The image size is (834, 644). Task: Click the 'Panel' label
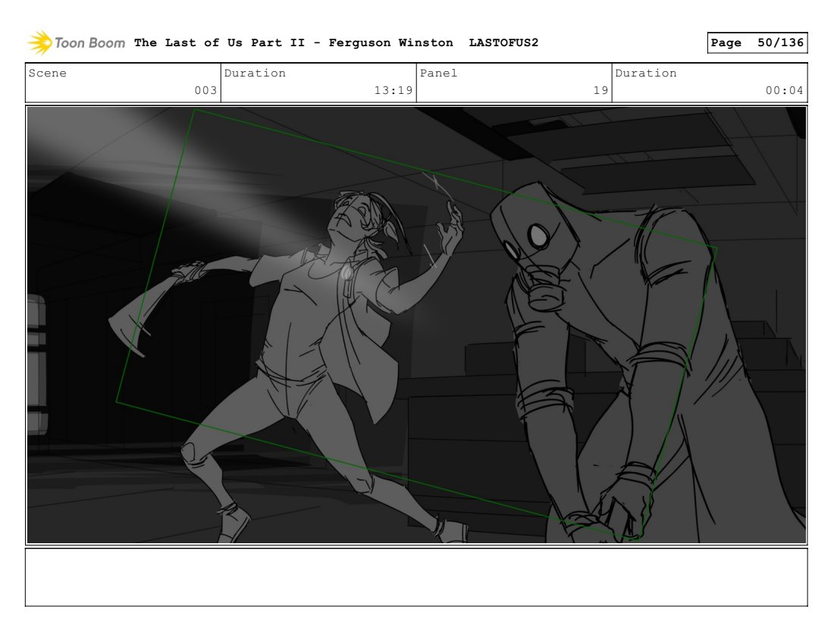(439, 73)
